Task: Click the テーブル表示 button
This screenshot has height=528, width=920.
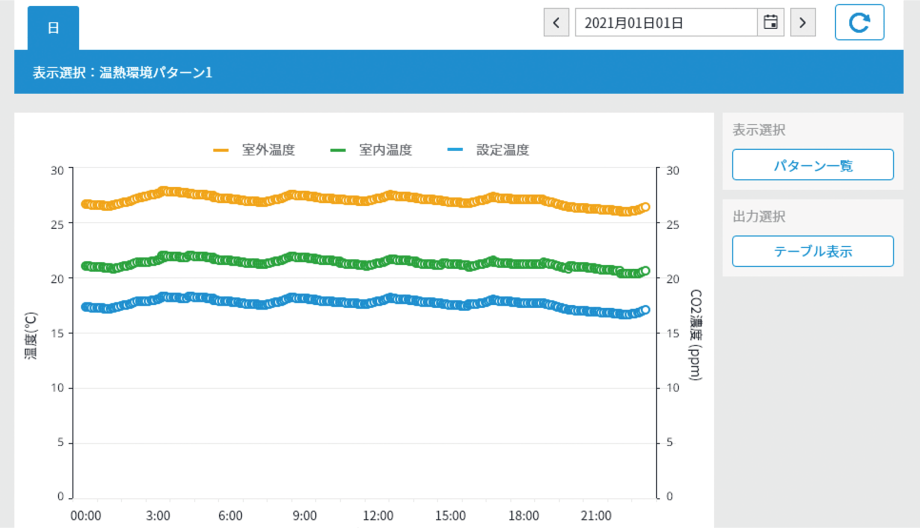Action: pyautogui.click(x=813, y=251)
